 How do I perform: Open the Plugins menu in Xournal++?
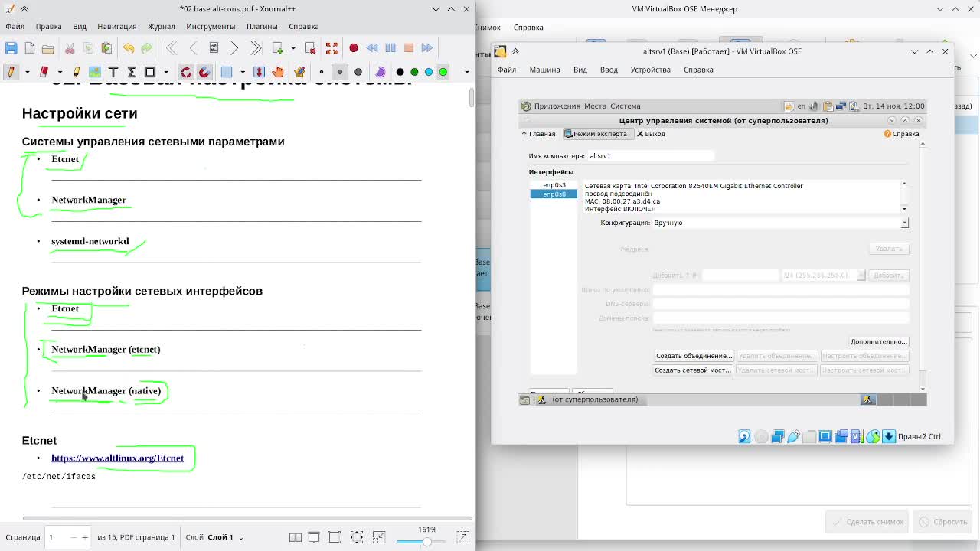click(x=262, y=26)
